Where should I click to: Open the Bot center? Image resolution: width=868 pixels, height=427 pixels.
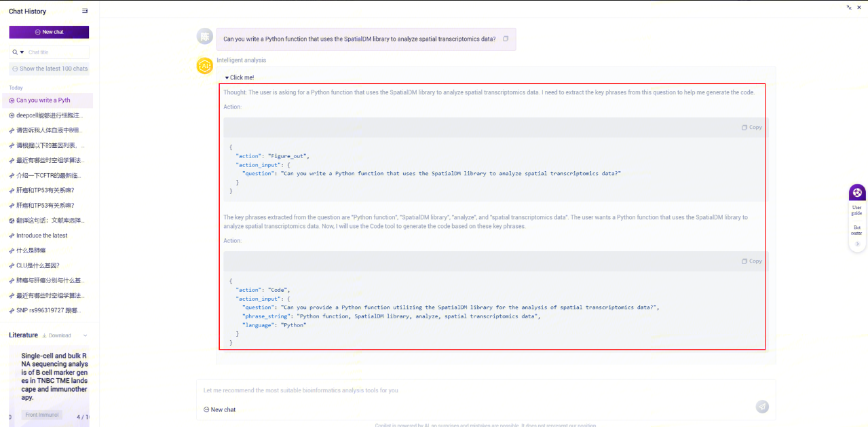857,229
